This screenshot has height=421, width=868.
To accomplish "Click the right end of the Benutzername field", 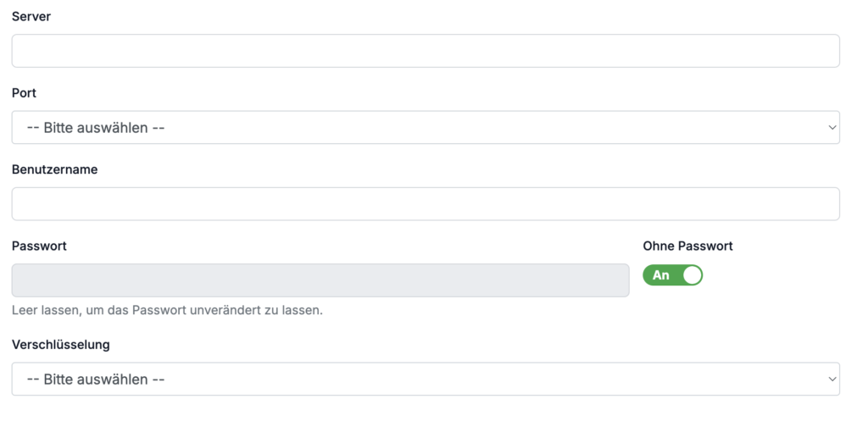I will click(x=822, y=204).
